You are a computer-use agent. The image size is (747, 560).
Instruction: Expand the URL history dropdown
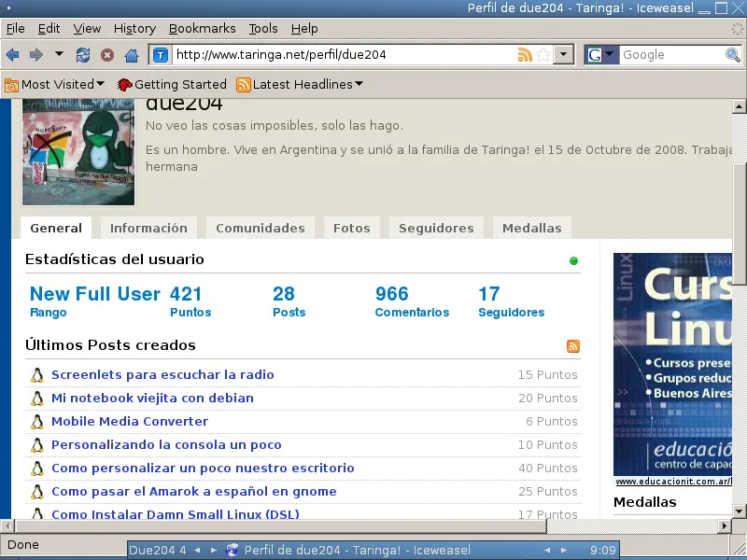[564, 55]
